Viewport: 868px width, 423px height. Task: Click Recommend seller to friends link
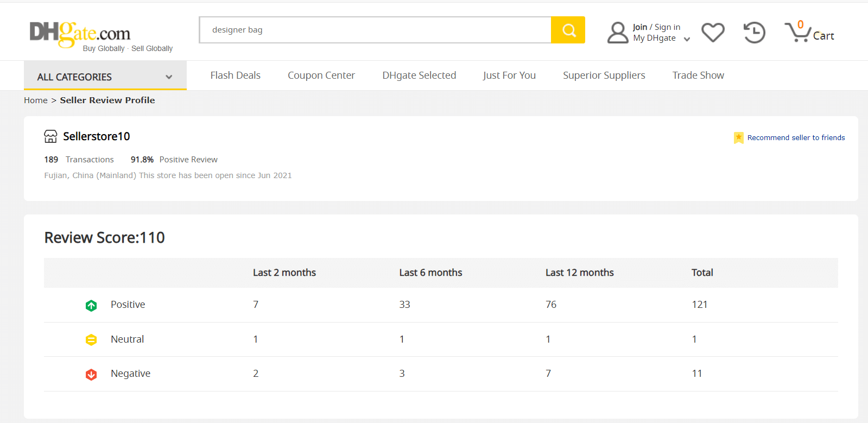795,138
